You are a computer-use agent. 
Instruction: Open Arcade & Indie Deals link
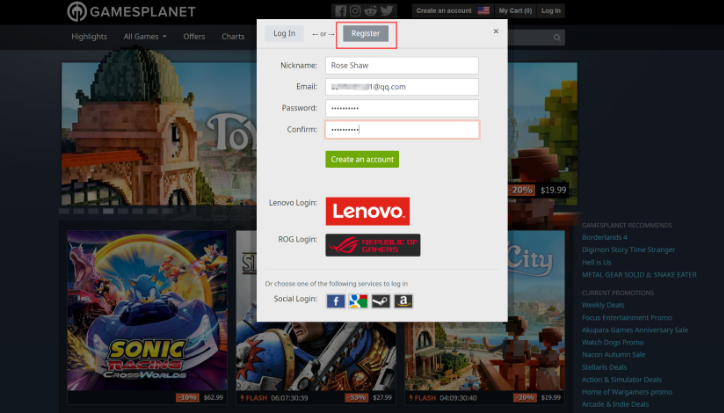point(615,404)
